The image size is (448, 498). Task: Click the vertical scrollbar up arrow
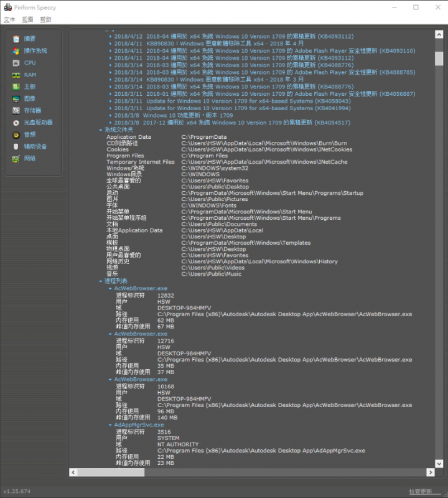pyautogui.click(x=439, y=34)
